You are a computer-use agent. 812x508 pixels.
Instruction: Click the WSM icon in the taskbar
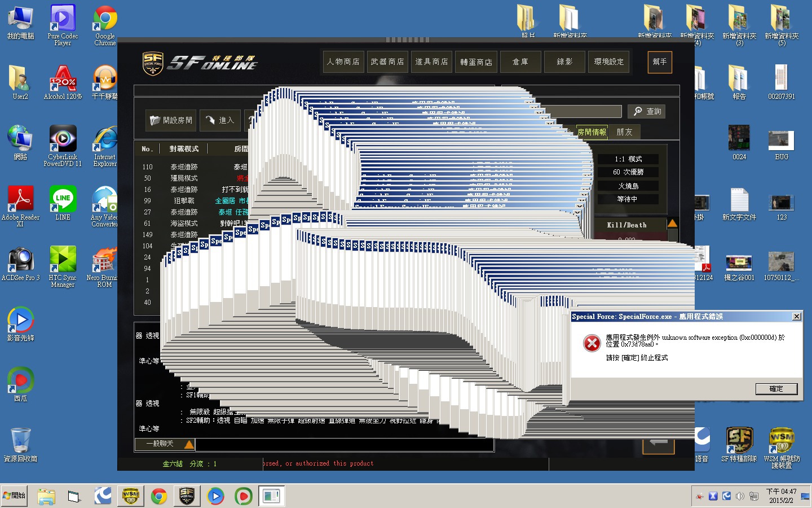click(x=130, y=496)
